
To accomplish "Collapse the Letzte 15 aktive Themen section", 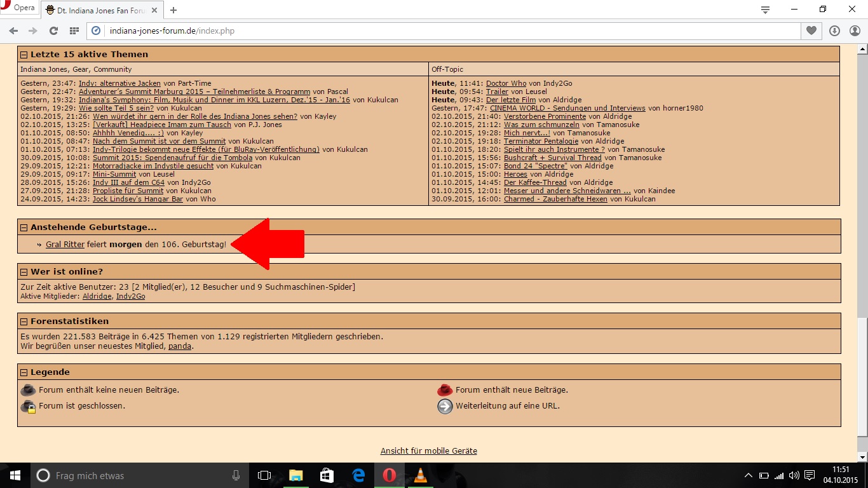I will tap(24, 55).
